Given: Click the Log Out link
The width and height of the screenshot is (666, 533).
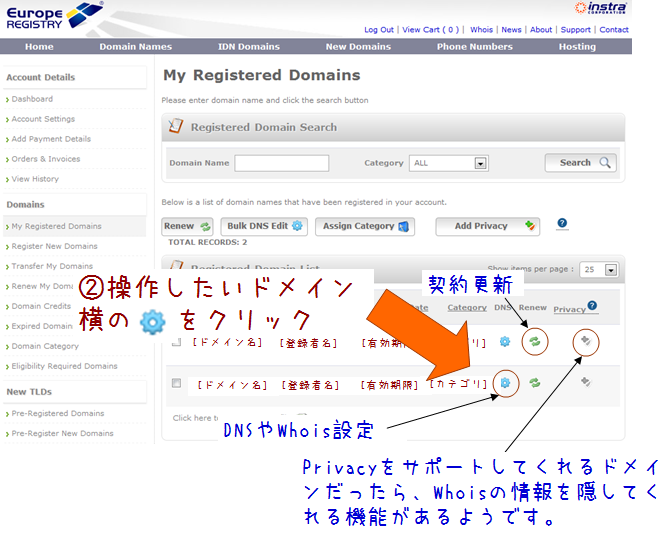Looking at the screenshot, I should point(379,30).
